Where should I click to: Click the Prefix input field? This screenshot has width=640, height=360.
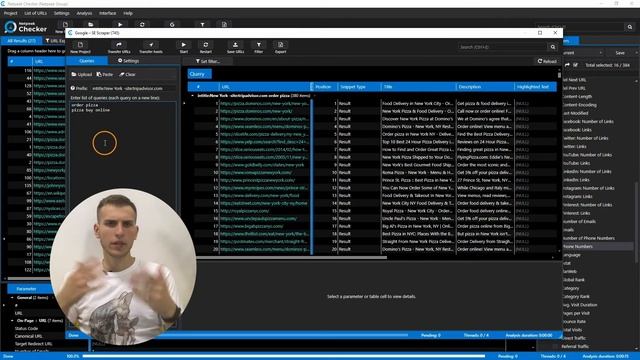click(133, 88)
